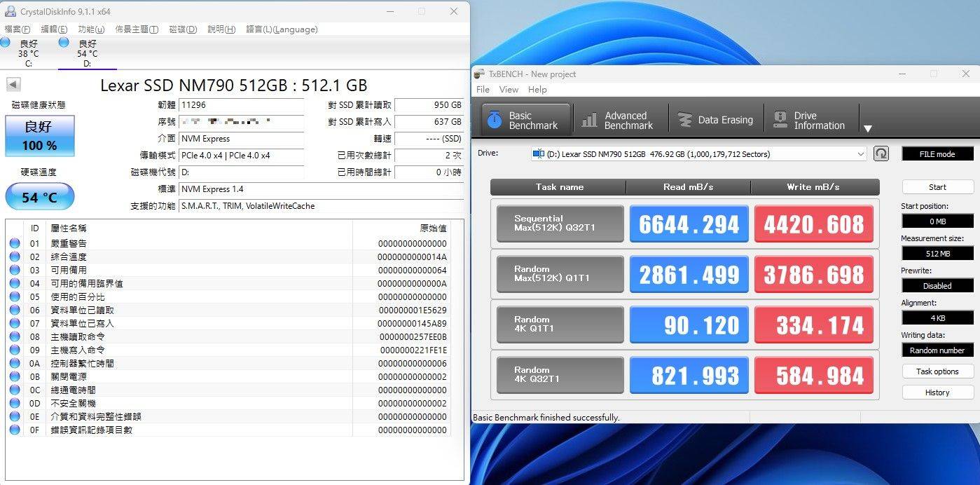Open the 功能(u) menu
Viewport: 980px width, 485px height.
point(91,29)
